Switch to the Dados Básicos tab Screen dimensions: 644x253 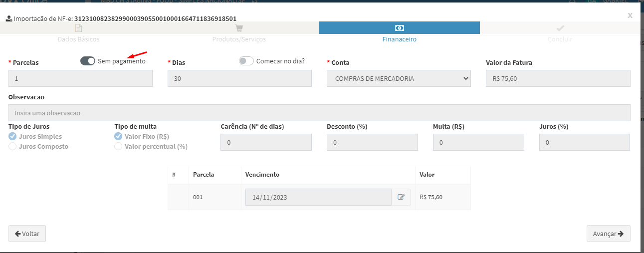(78, 39)
